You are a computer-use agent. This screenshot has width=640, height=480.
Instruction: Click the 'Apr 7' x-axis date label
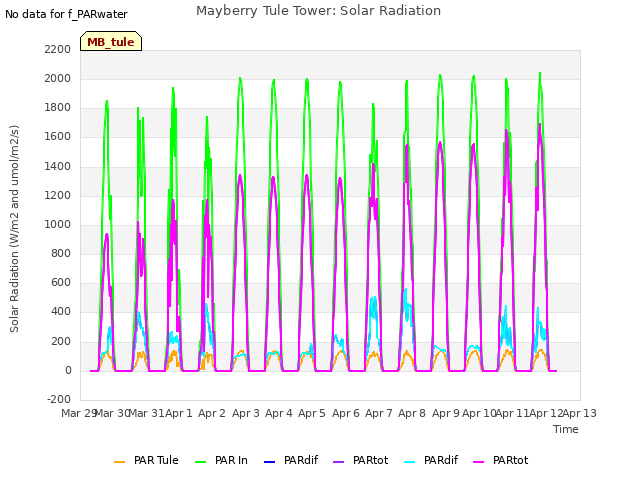[x=379, y=413]
